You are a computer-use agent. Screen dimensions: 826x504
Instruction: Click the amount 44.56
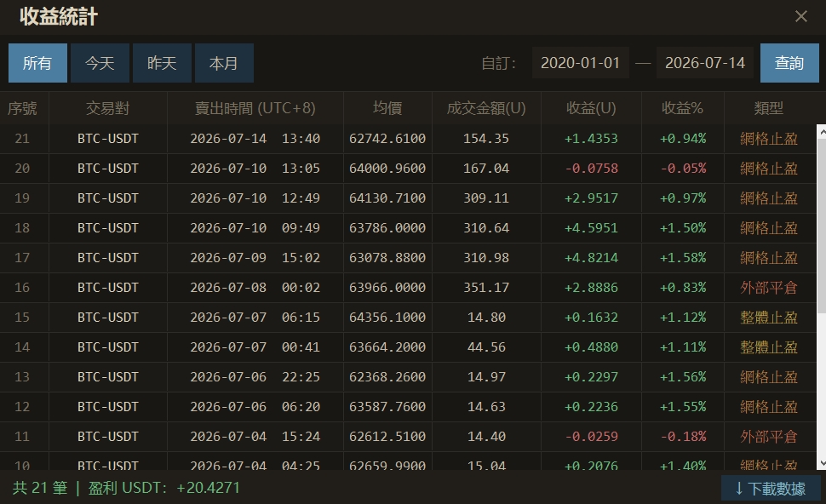pyautogui.click(x=486, y=347)
